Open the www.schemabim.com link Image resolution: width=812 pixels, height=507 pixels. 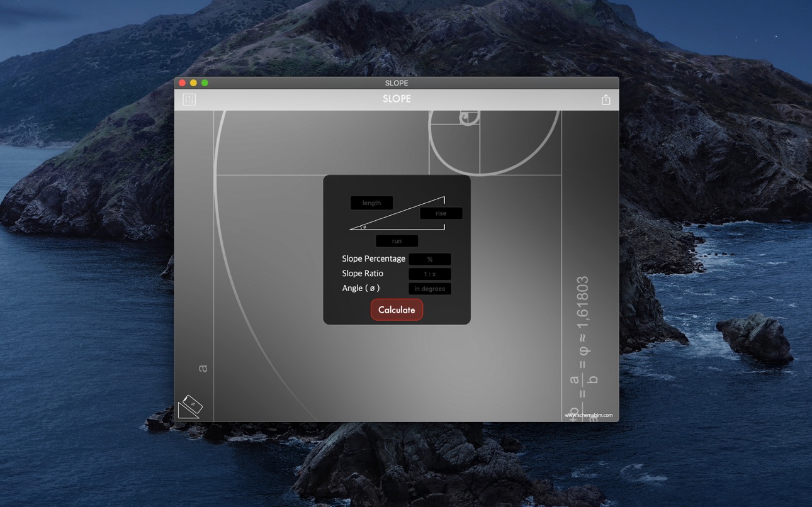(589, 415)
